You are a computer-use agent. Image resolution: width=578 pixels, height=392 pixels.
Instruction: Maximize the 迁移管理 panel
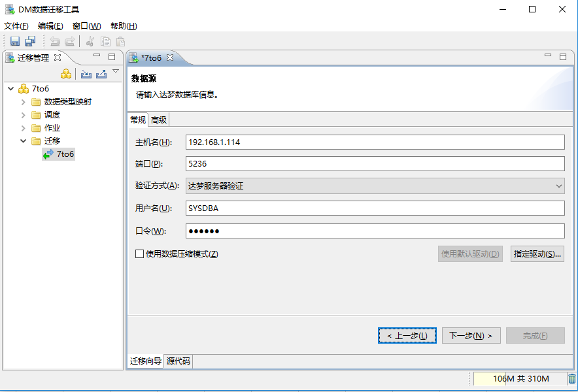pyautogui.click(x=112, y=57)
